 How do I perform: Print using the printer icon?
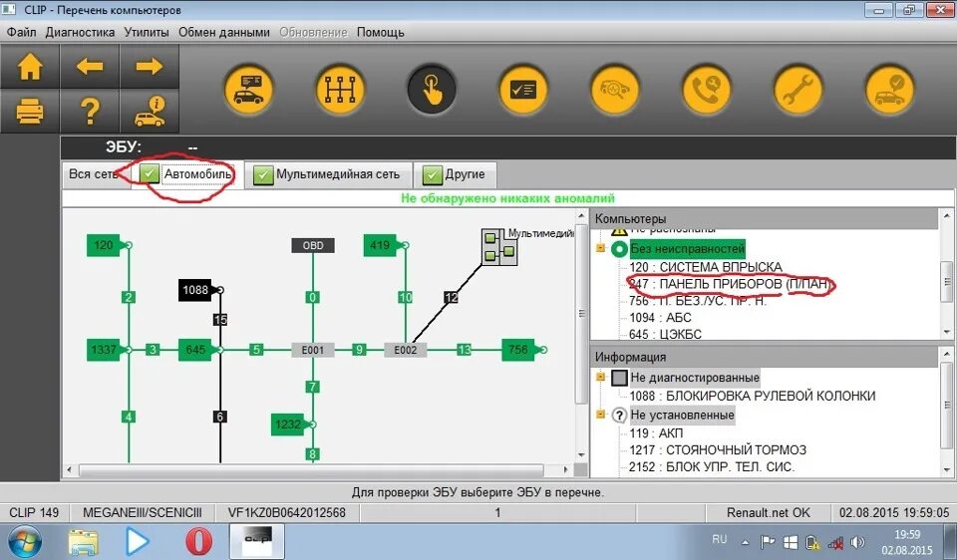click(x=29, y=111)
